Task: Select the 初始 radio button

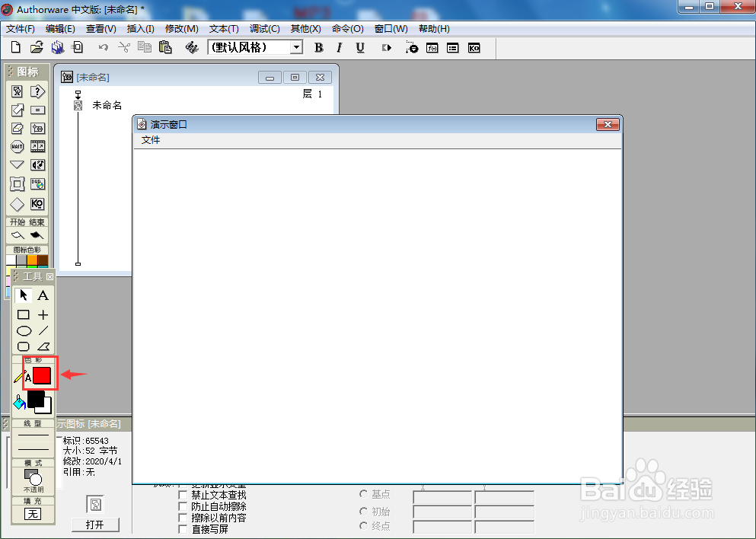Action: (364, 511)
